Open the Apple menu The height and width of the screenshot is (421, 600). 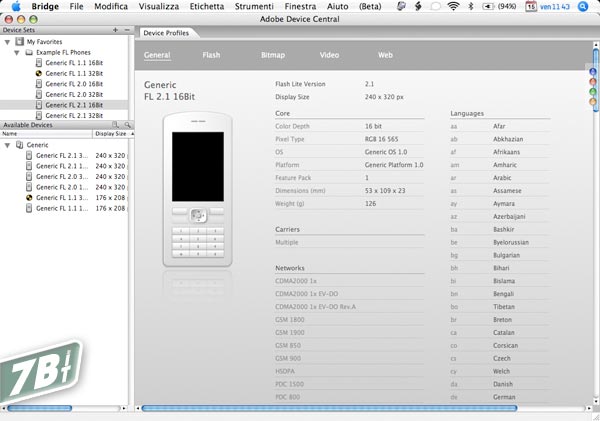tap(16, 6)
